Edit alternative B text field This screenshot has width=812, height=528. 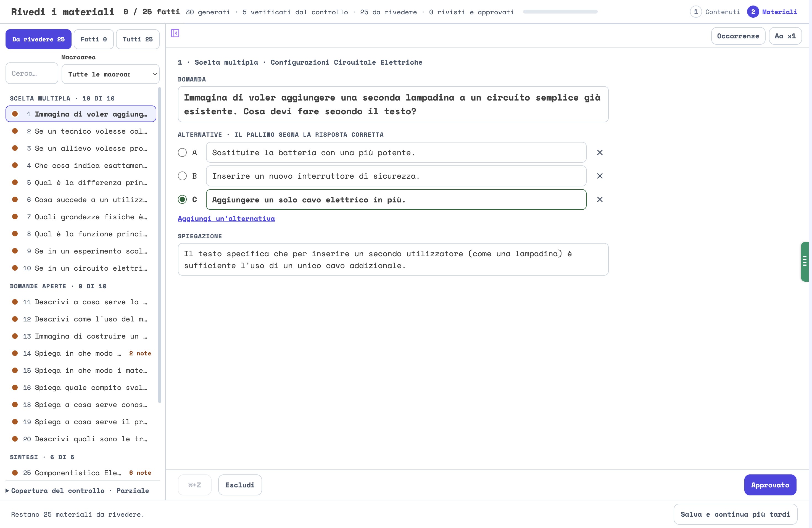point(396,176)
